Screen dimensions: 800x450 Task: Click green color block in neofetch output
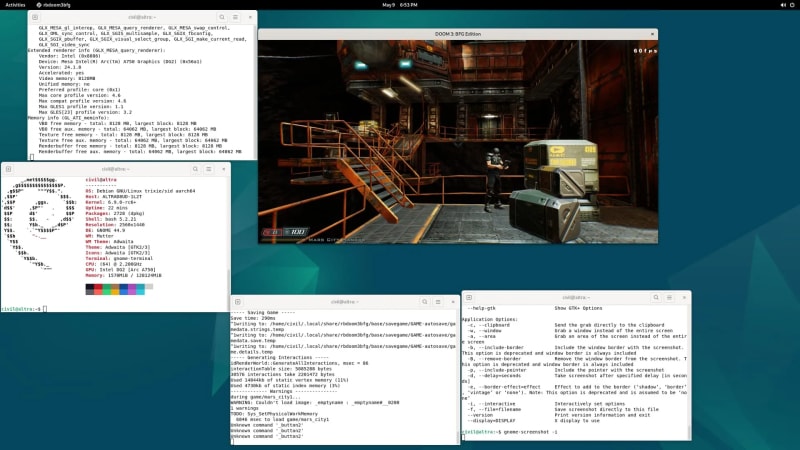point(107,288)
